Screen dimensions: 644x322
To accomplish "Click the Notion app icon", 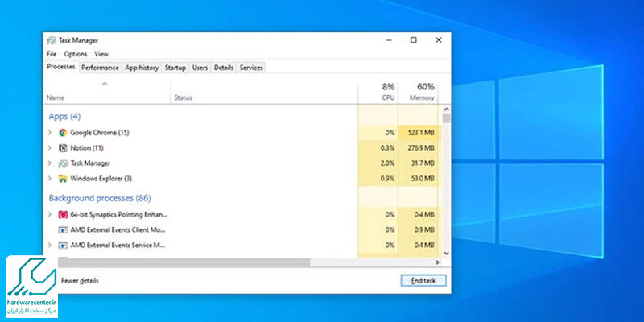I will click(x=63, y=148).
